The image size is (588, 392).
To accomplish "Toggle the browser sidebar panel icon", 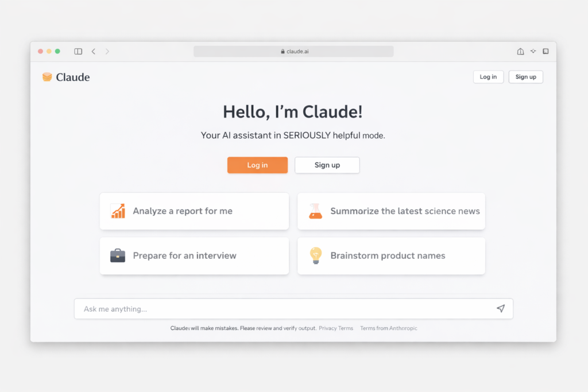I will [78, 52].
